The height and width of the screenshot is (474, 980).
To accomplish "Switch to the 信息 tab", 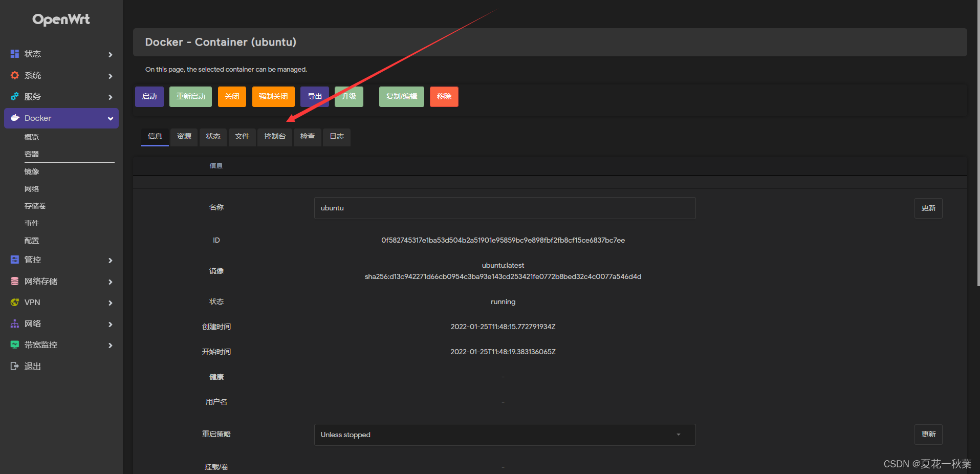I will (155, 136).
